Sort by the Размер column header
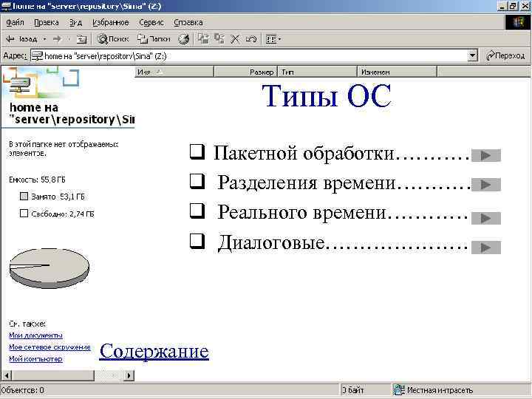Viewport: 532px width, 399px height. (246, 72)
